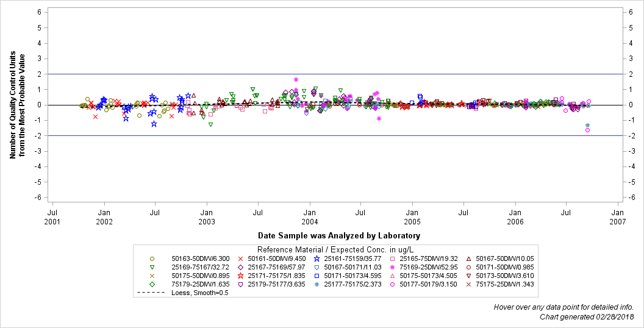Select the legend label 75175-25DIW/1.343
Viewport: 644px width, 328px height.
coord(505,284)
